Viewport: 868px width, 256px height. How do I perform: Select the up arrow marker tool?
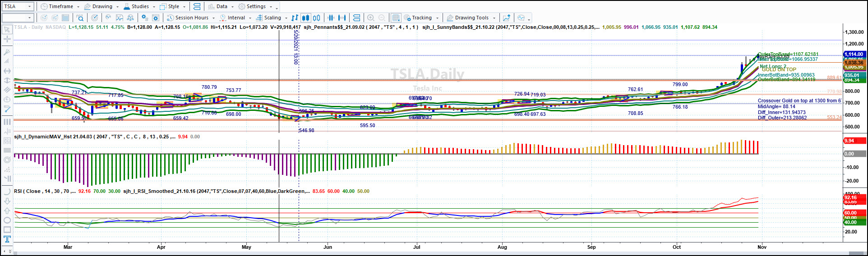pos(7,210)
